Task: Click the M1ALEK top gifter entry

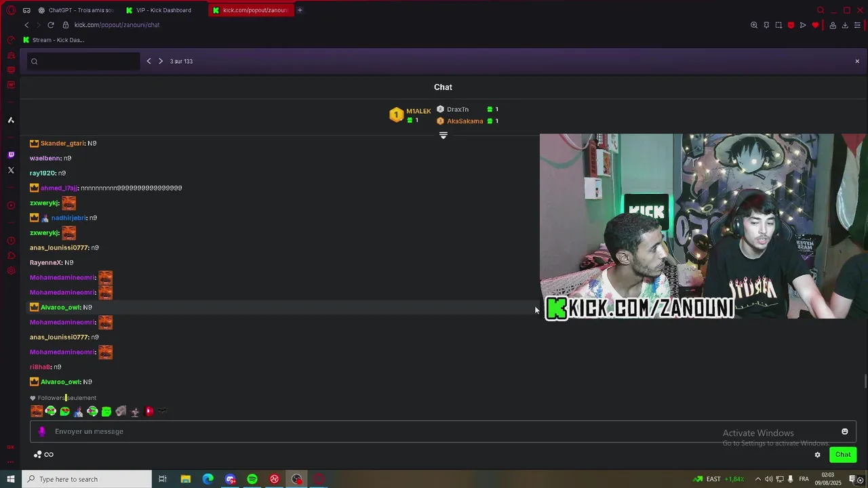Action: (x=410, y=115)
